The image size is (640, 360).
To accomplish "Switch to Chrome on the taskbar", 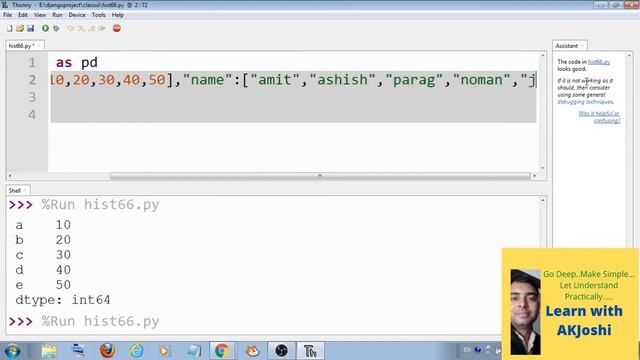I will (222, 351).
